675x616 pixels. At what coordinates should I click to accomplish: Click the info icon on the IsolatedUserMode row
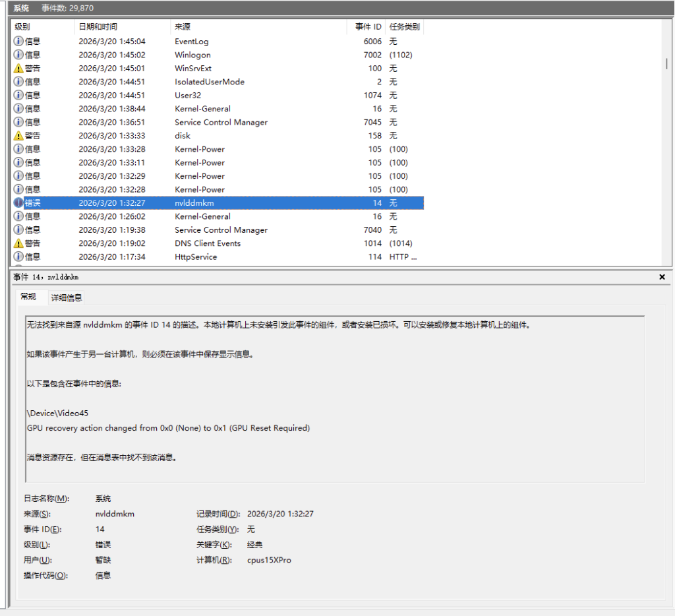click(18, 82)
